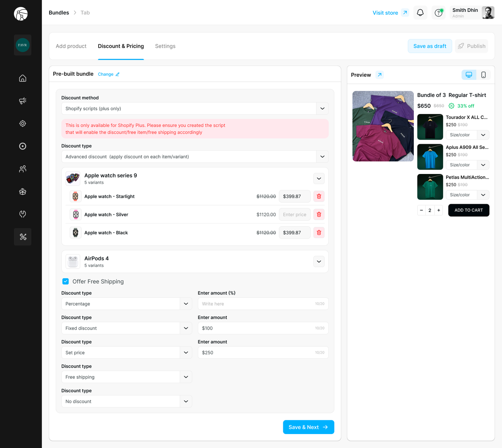This screenshot has width=502, height=448.
Task: Open the FAVR store badge
Action: (23, 45)
